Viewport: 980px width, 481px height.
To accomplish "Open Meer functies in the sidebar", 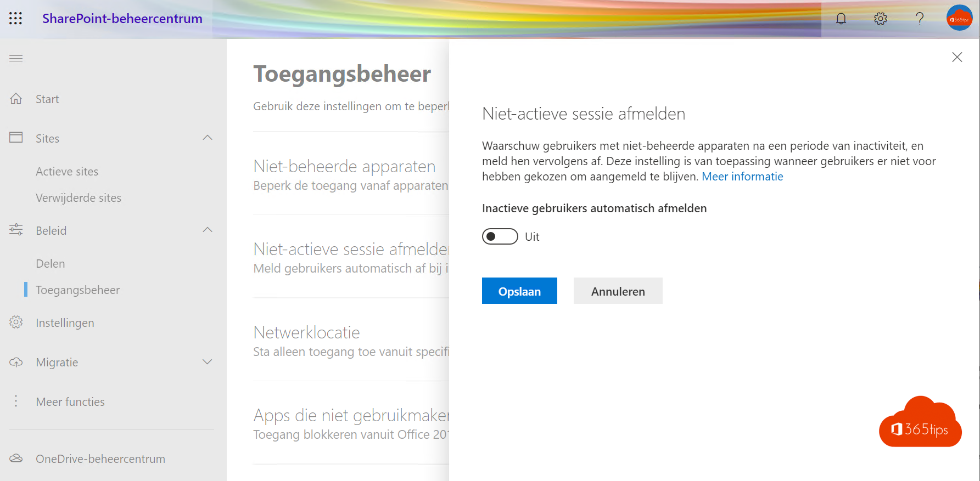I will [x=70, y=402].
